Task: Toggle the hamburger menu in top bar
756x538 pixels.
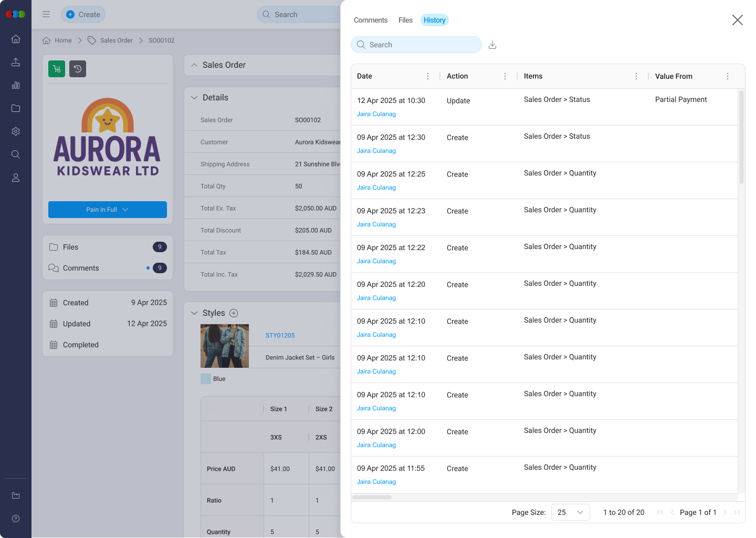Action: click(46, 15)
